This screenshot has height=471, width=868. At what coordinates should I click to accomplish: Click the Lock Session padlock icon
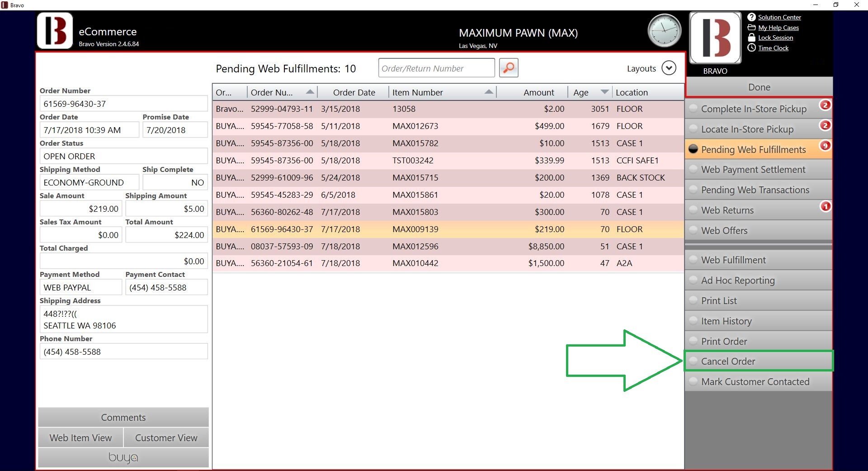coord(751,38)
